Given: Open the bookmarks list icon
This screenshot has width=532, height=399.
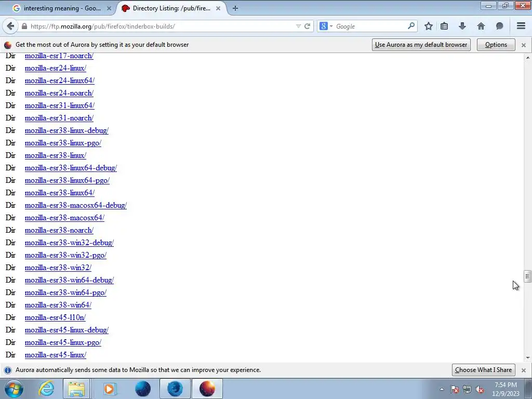Looking at the screenshot, I should [444, 26].
